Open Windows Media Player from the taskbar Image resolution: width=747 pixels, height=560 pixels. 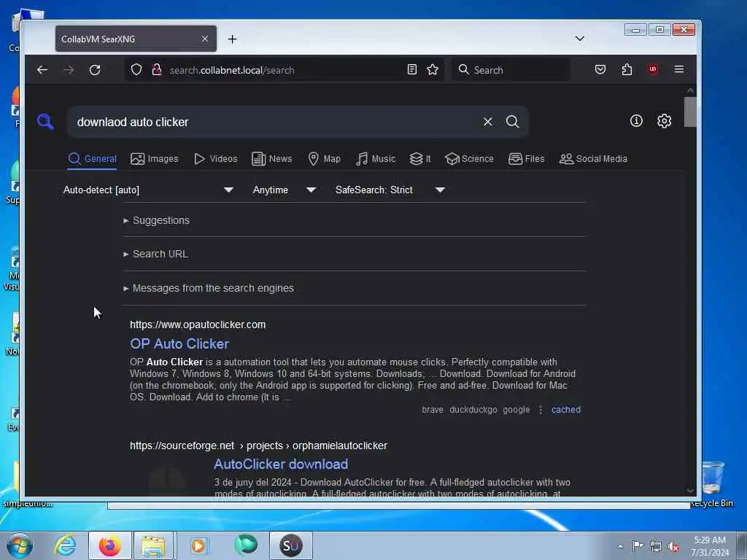coord(198,545)
